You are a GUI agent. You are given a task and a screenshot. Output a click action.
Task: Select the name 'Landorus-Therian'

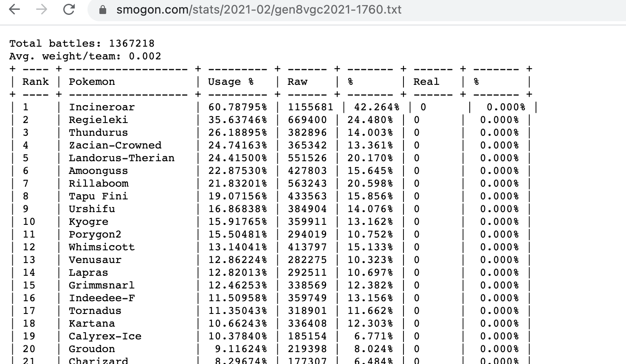pyautogui.click(x=122, y=158)
